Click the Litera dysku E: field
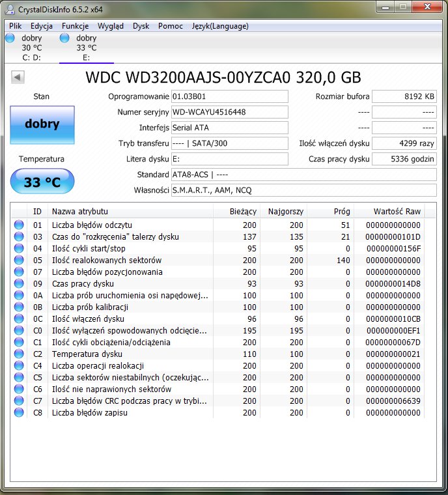Image resolution: width=448 pixels, height=495 pixels. coord(229,159)
